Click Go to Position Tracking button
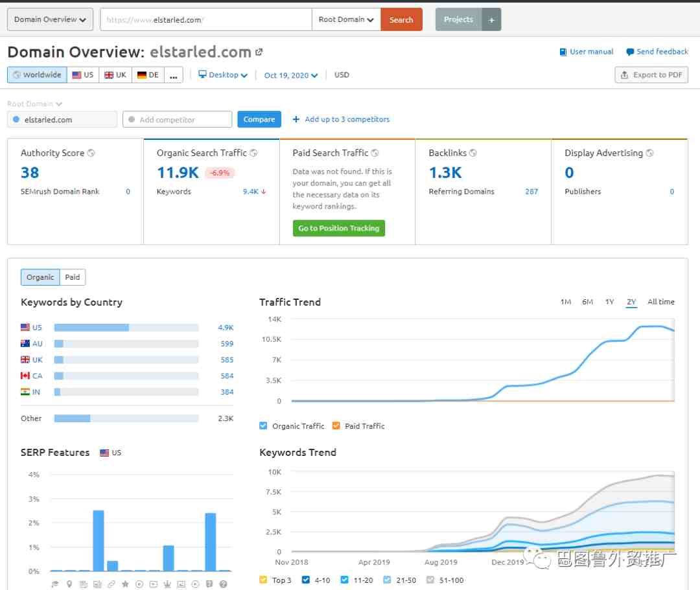Viewport: 700px width, 590px height. pyautogui.click(x=338, y=228)
